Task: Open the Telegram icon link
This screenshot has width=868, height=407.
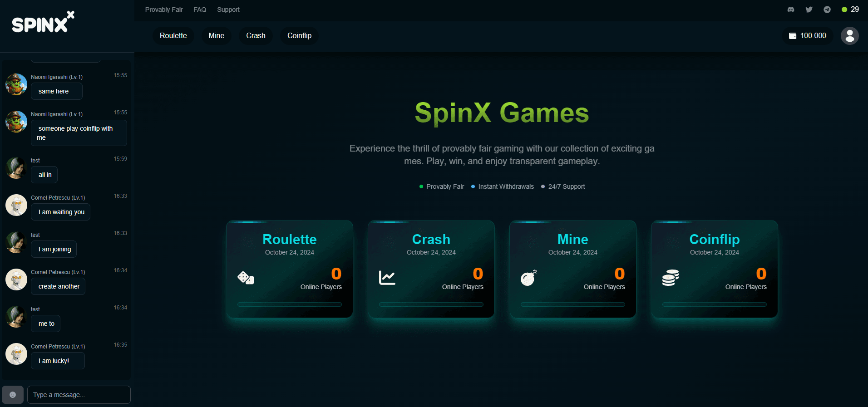Action: pyautogui.click(x=827, y=10)
